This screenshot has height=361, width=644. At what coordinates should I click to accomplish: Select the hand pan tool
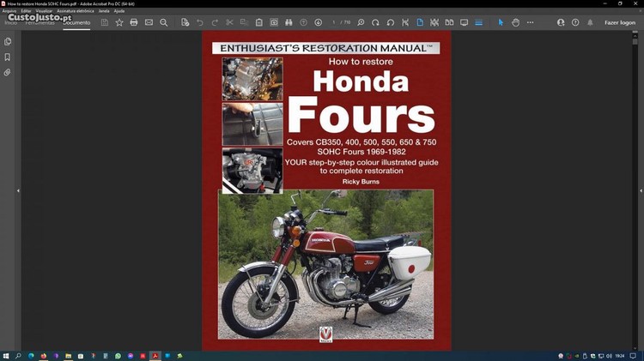515,22
